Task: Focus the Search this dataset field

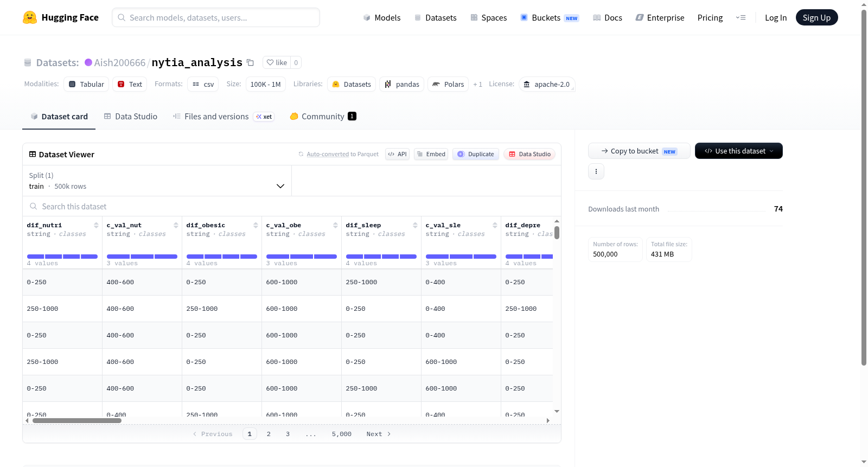Action: (x=292, y=207)
